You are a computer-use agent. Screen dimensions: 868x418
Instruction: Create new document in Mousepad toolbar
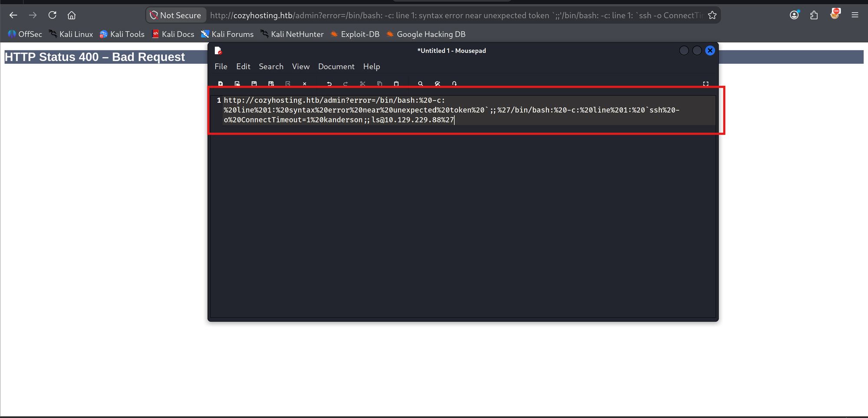(220, 84)
